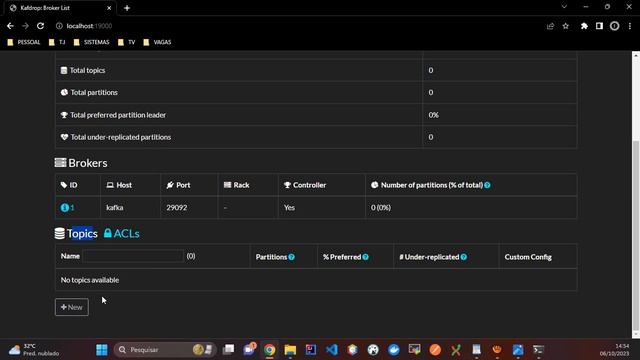Open the weather widget showing 32°C
This screenshot has height=360, width=640.
(x=34, y=350)
